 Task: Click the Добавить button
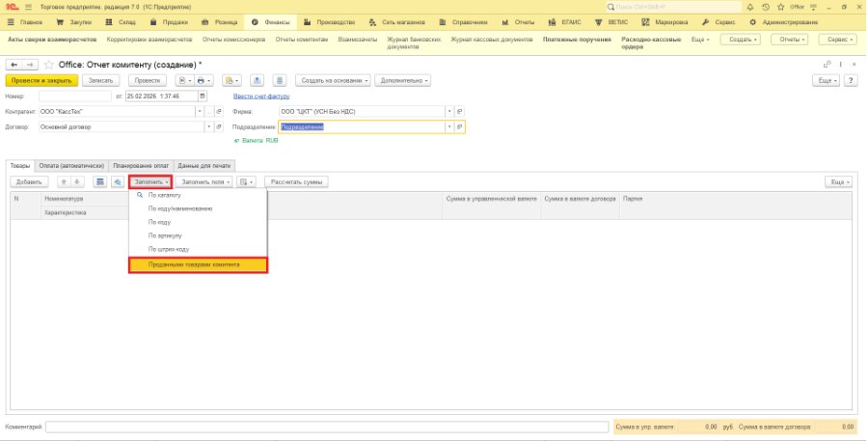pyautogui.click(x=29, y=181)
